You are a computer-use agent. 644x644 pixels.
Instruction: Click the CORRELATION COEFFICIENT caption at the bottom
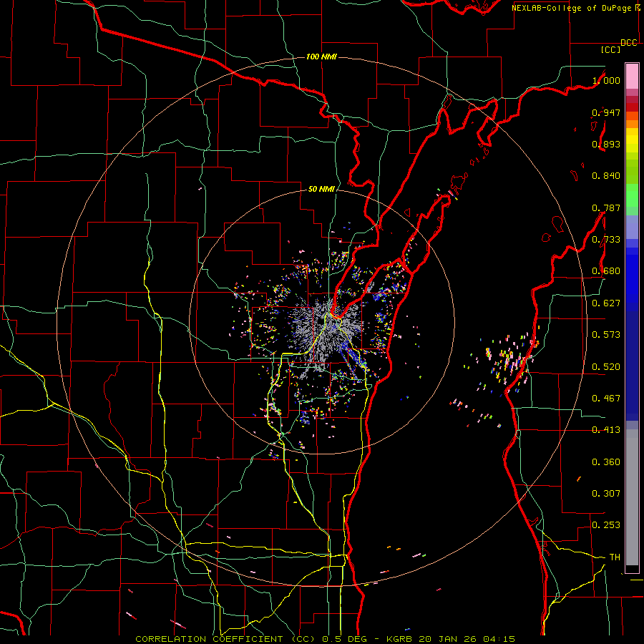click(x=209, y=639)
